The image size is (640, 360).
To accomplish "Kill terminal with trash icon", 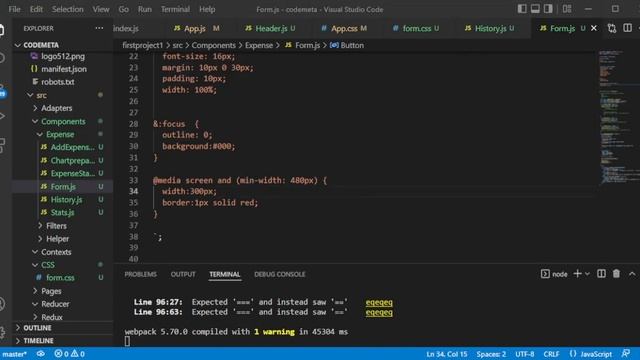I will pyautogui.click(x=616, y=274).
